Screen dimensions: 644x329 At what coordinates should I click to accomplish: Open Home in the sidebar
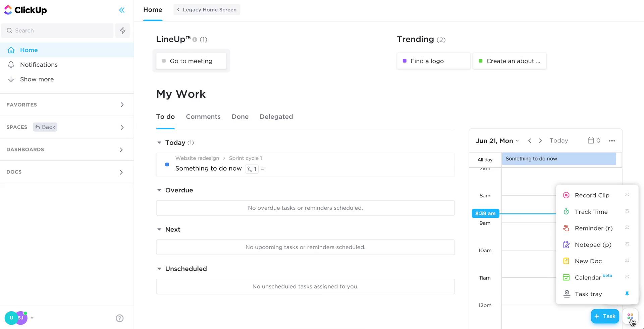pos(67,50)
